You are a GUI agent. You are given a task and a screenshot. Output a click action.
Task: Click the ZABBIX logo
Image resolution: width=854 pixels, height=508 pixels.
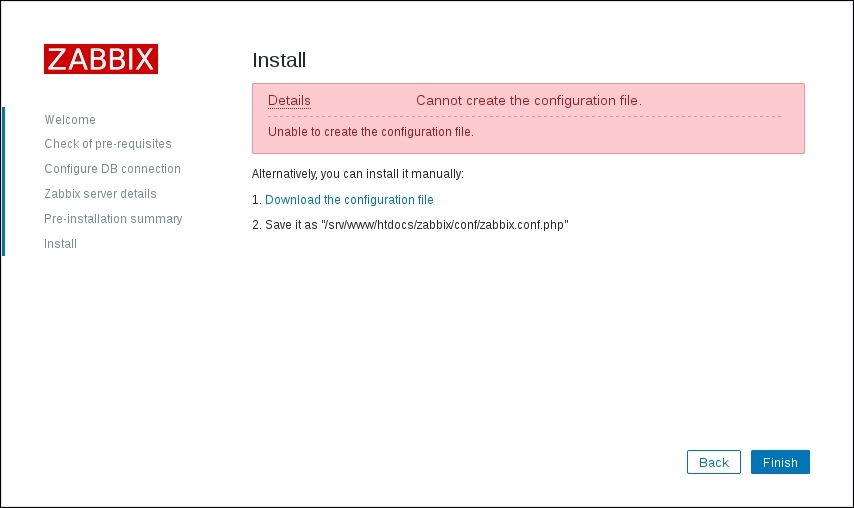(101, 59)
